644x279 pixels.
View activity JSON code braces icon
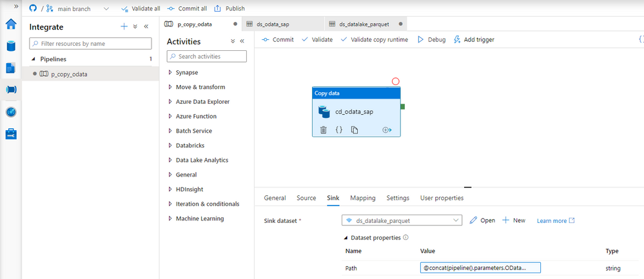339,130
